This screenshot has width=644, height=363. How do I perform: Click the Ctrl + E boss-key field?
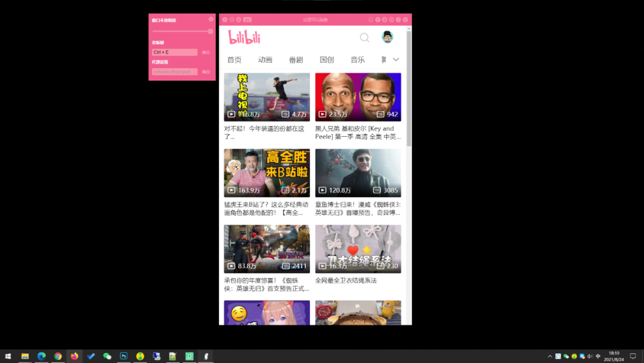tap(175, 52)
